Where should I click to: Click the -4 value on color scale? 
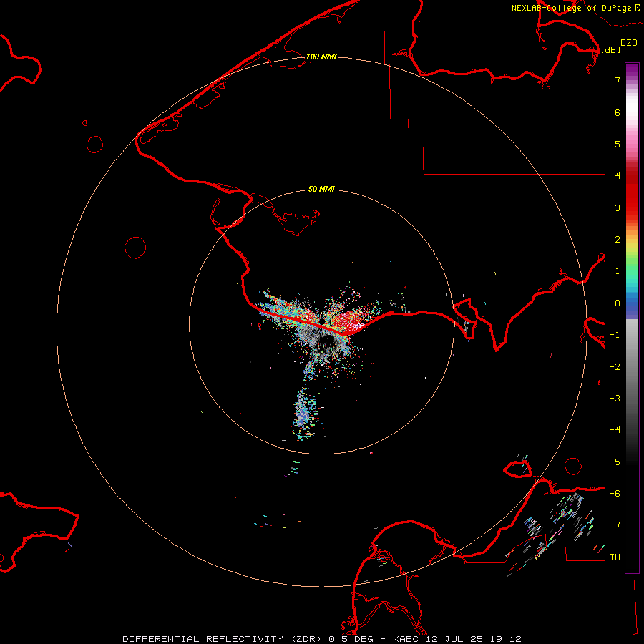click(615, 430)
